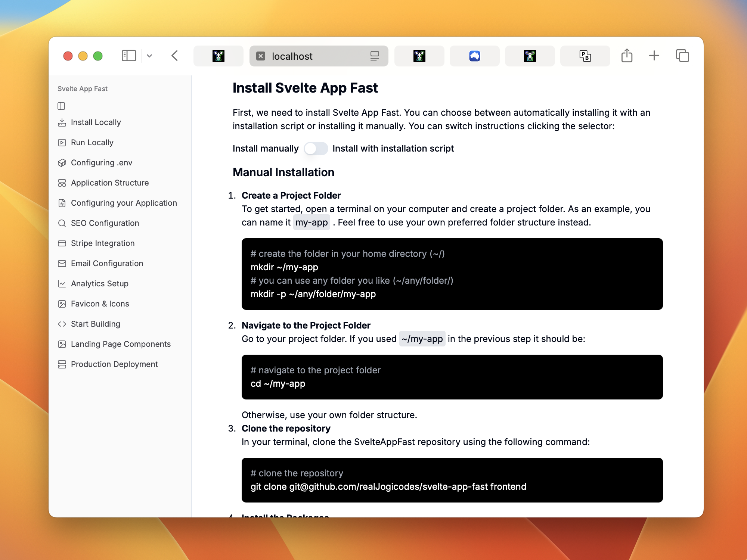Switch to the blue icon tab
Viewport: 747px width, 560px height.
474,56
